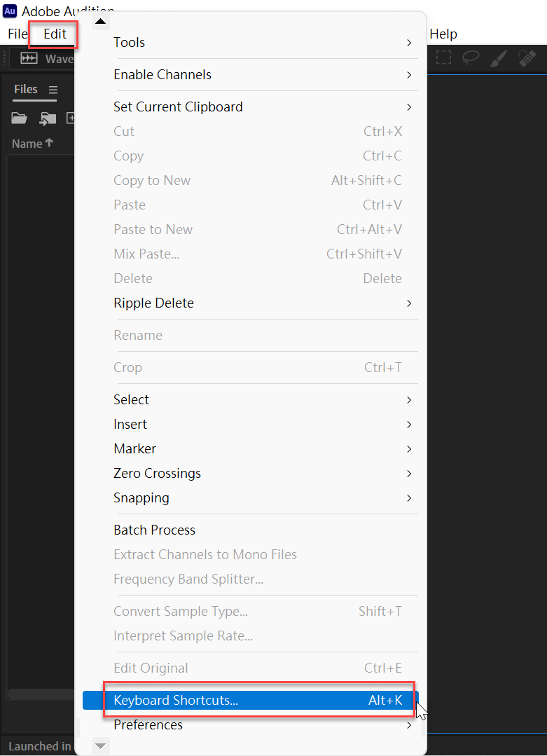Expand the Snapping submenu
The height and width of the screenshot is (756, 547).
[x=251, y=498]
